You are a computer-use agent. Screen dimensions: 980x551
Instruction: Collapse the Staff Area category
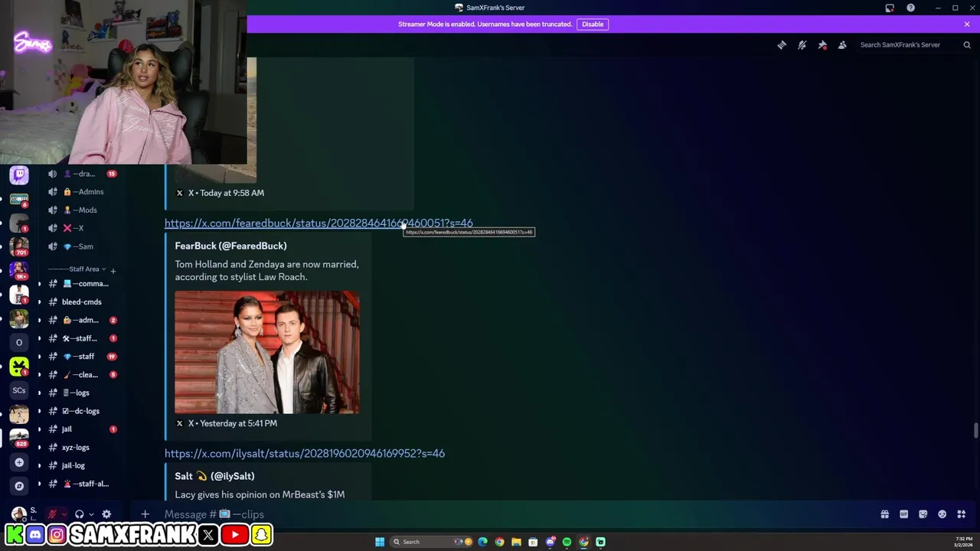coord(77,269)
